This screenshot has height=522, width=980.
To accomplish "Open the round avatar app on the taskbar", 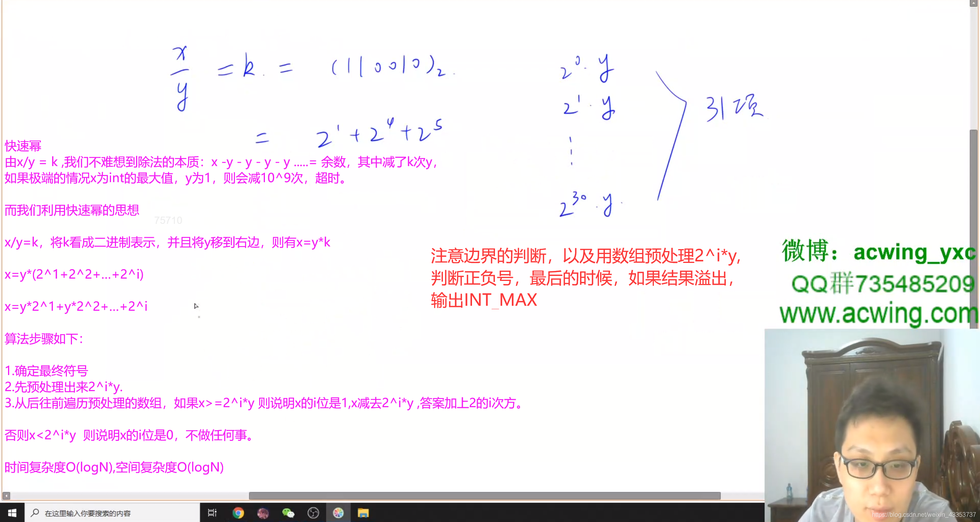I will click(x=263, y=513).
